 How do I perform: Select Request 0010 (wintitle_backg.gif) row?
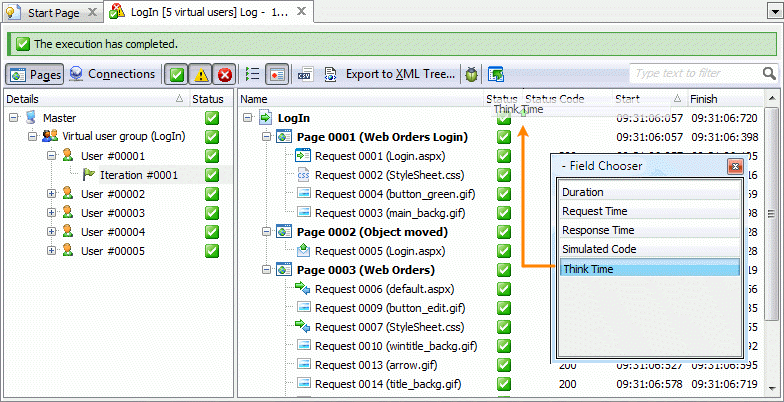[396, 346]
